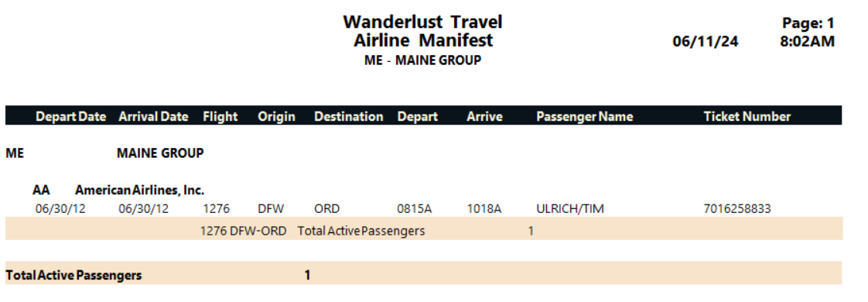Click the Passenger Name column header
Viewport: 868px width, 302px height.
585,116
